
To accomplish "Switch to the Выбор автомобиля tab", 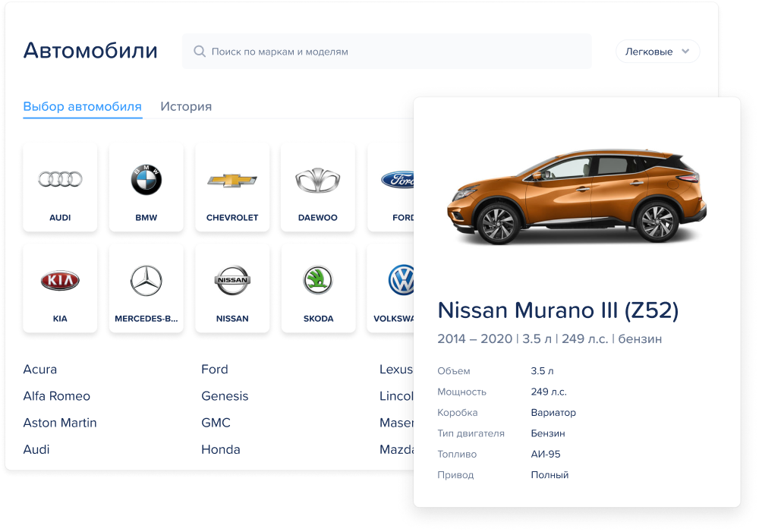I will pyautogui.click(x=82, y=106).
